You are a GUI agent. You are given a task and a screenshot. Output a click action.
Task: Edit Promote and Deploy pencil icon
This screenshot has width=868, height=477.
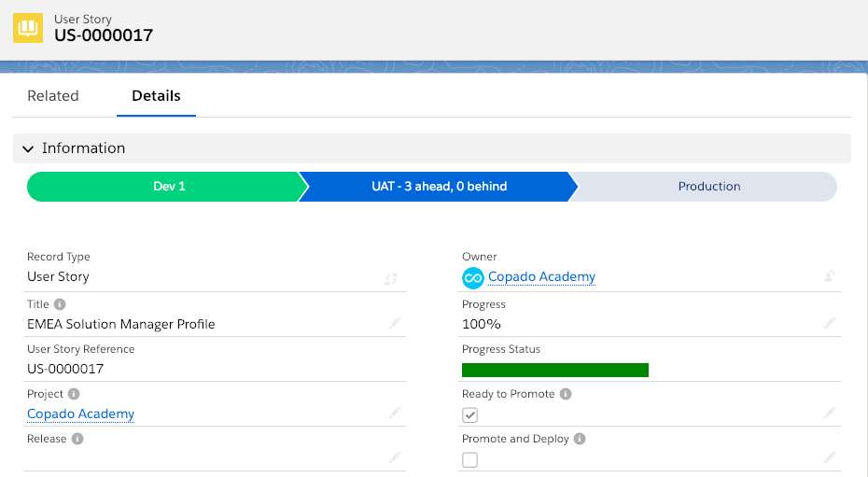[829, 457]
